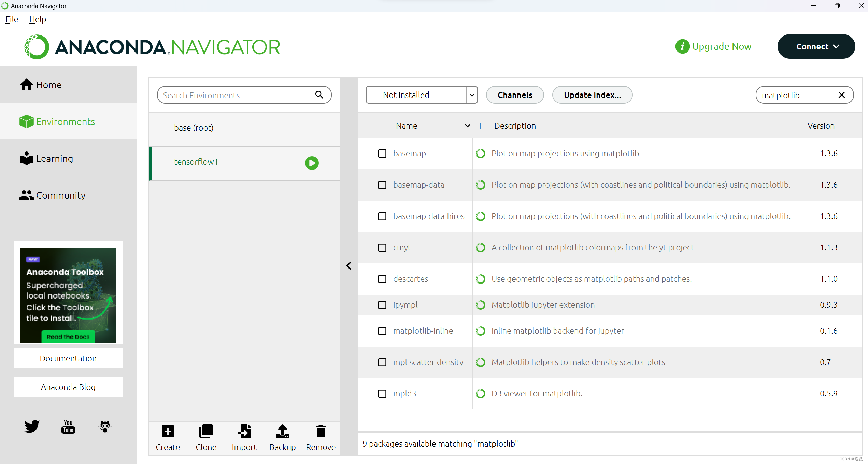Click the Description column header

point(515,126)
